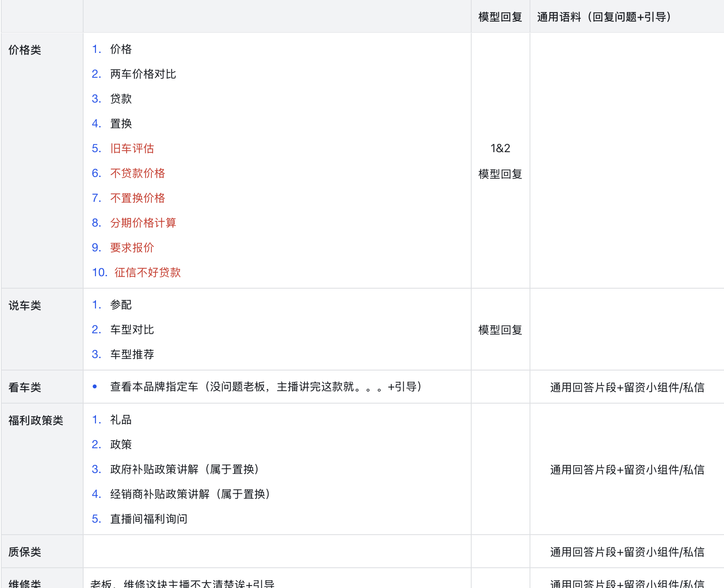724x588 pixels.
Task: Select the 查看本品牌指定车 bullet text
Action: coord(266,387)
